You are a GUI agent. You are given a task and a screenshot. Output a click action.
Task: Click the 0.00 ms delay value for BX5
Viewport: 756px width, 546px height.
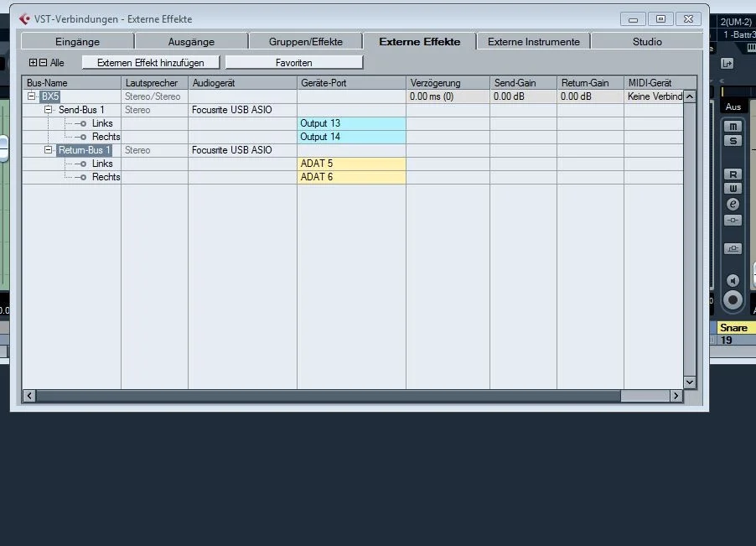click(448, 96)
